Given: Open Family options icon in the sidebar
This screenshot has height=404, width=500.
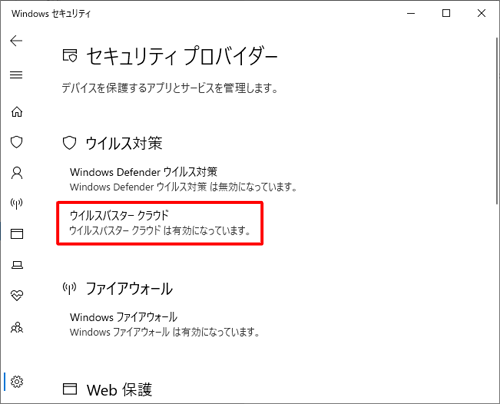Looking at the screenshot, I should 17,327.
